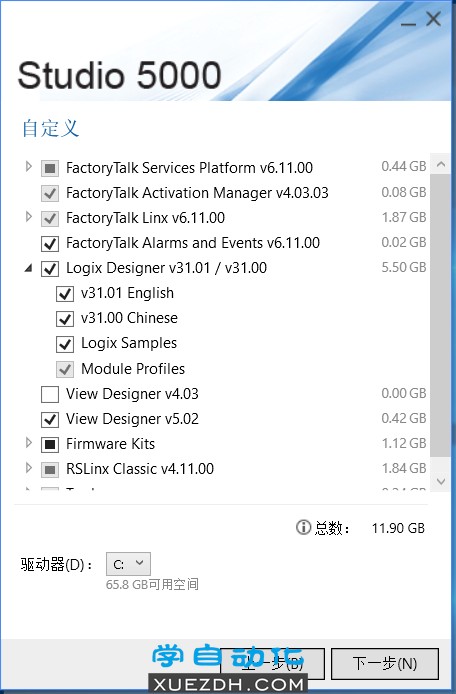Uncheck v31.00 Chinese option
The image size is (456, 694).
click(65, 319)
